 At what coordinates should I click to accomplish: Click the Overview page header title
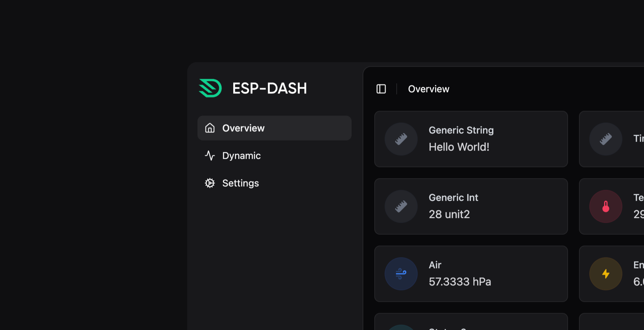coord(428,89)
